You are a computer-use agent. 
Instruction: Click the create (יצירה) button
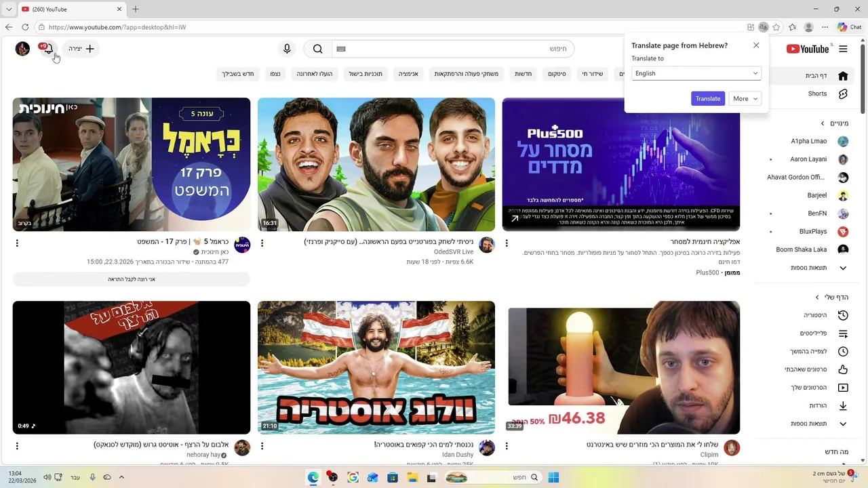click(x=81, y=49)
